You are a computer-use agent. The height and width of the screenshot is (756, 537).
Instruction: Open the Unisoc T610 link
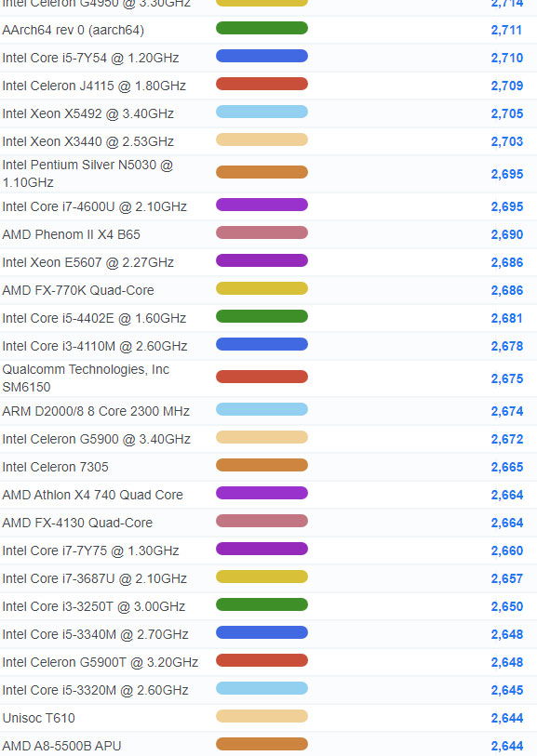pyautogui.click(x=38, y=719)
